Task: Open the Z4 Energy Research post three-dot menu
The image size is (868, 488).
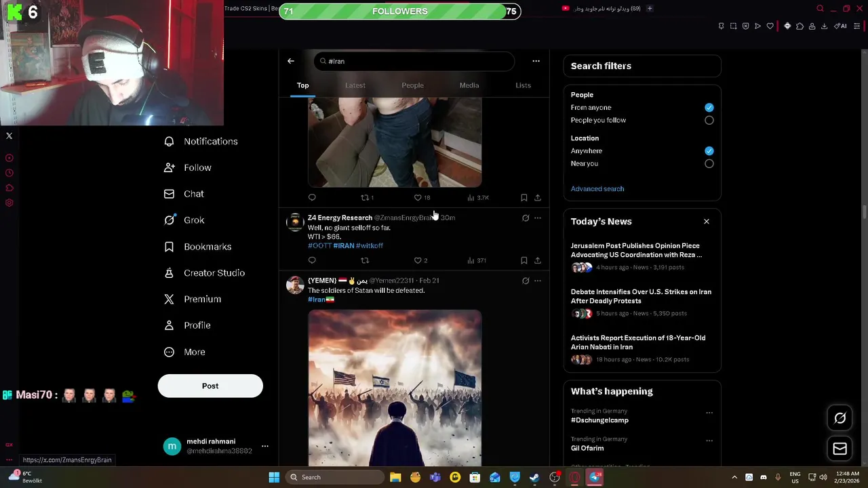Action: click(x=537, y=218)
